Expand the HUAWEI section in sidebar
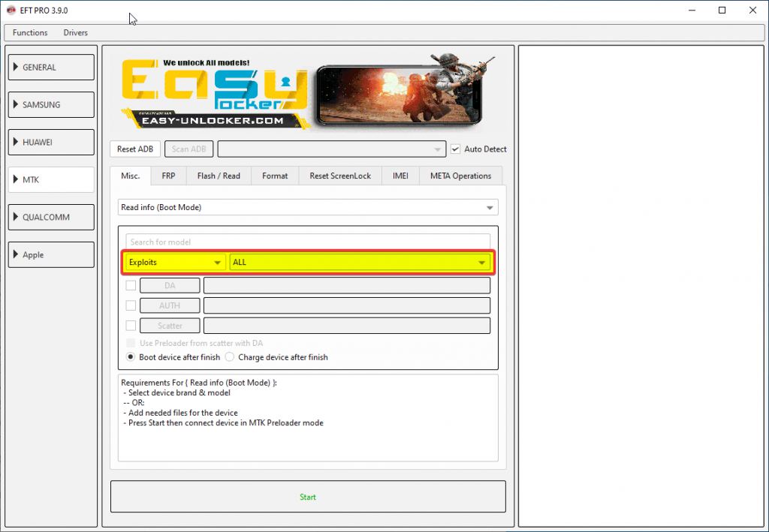The height and width of the screenshot is (532, 769). (51, 142)
